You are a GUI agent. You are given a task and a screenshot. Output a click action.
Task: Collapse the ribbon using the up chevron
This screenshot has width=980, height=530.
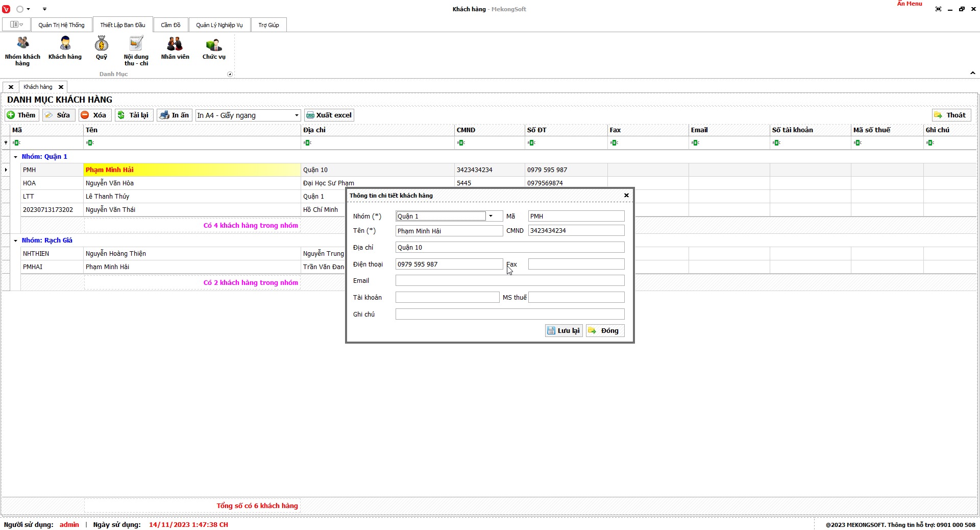click(972, 74)
